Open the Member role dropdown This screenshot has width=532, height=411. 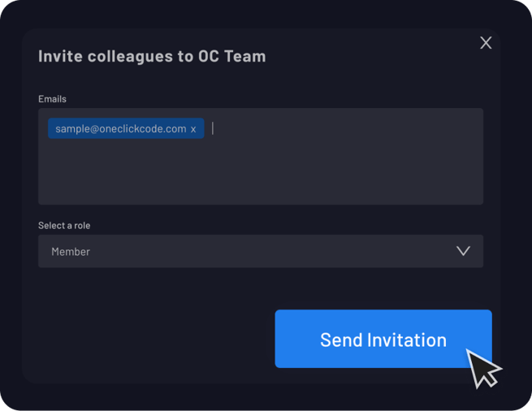[x=261, y=251]
